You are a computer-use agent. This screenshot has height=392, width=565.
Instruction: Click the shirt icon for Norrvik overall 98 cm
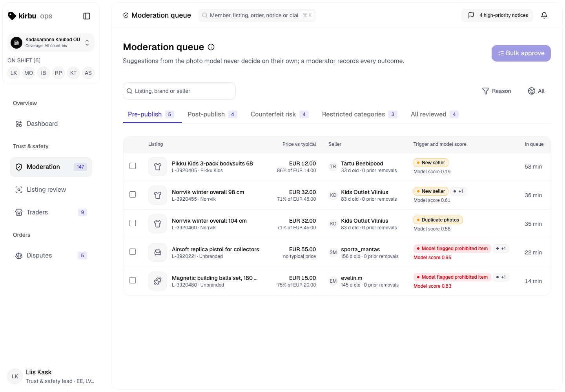[x=158, y=195]
